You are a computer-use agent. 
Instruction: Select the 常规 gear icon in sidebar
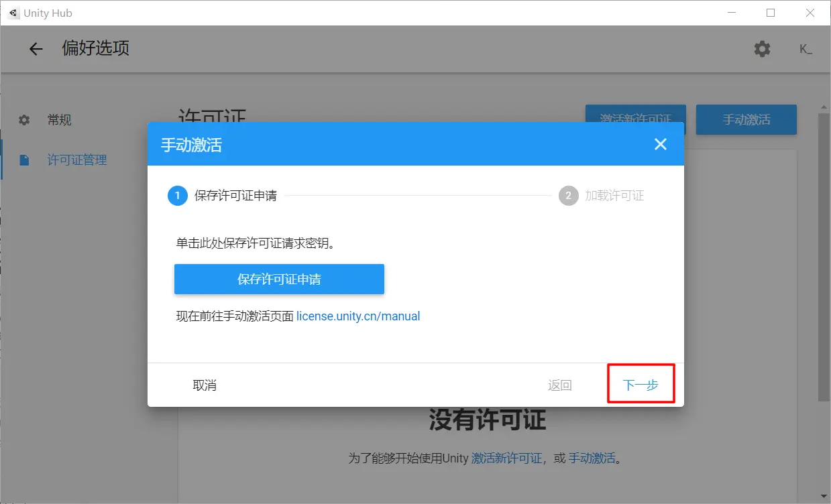point(24,120)
